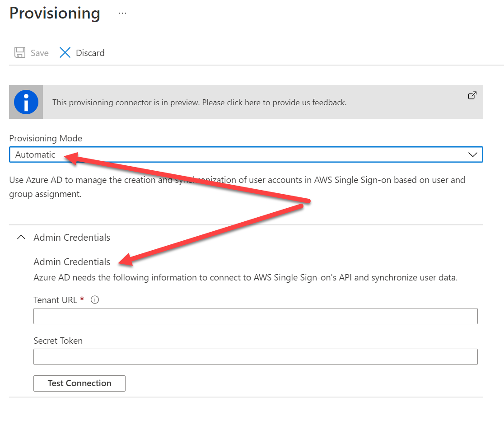Click the blue X Discard icon

click(65, 53)
